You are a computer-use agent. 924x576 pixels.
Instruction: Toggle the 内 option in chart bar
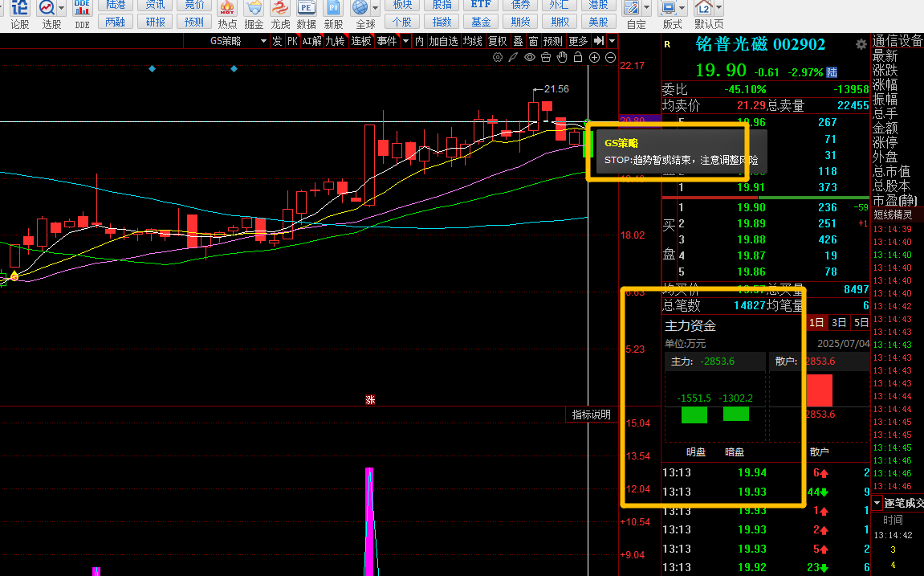click(419, 41)
